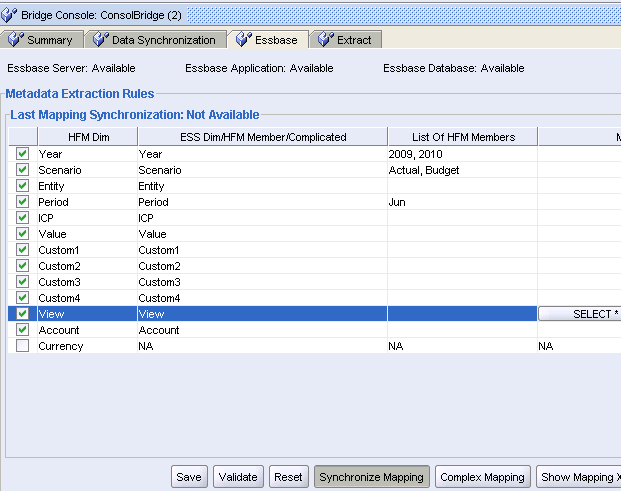This screenshot has width=621, height=491.
Task: Select the List Of HFM Members cell for Period
Action: [462, 202]
